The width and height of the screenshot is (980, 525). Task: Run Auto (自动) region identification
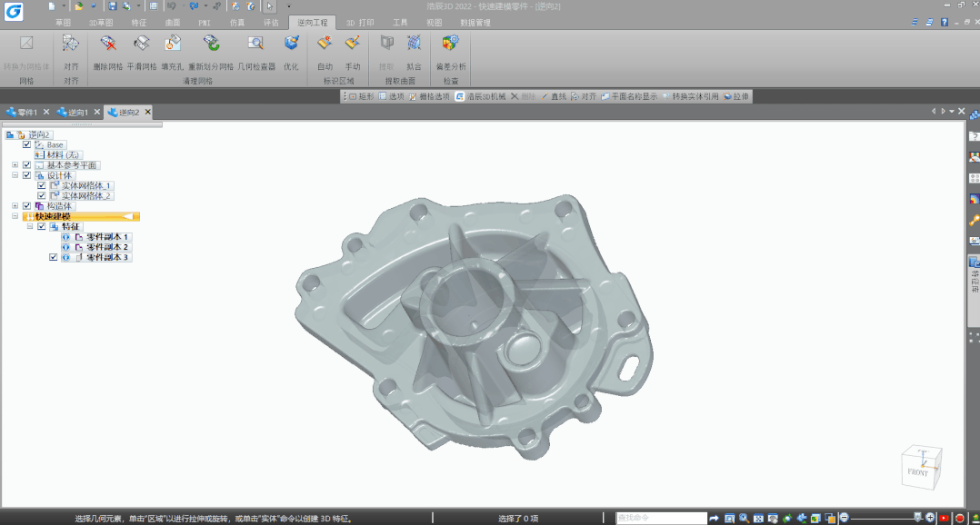(325, 52)
